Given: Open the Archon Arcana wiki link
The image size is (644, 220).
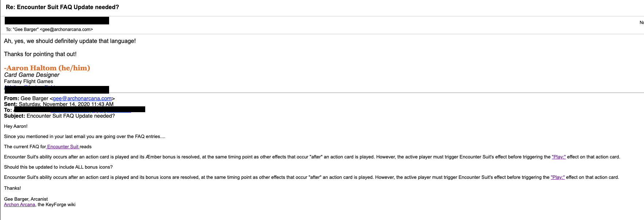Looking at the screenshot, I should click(20, 205).
